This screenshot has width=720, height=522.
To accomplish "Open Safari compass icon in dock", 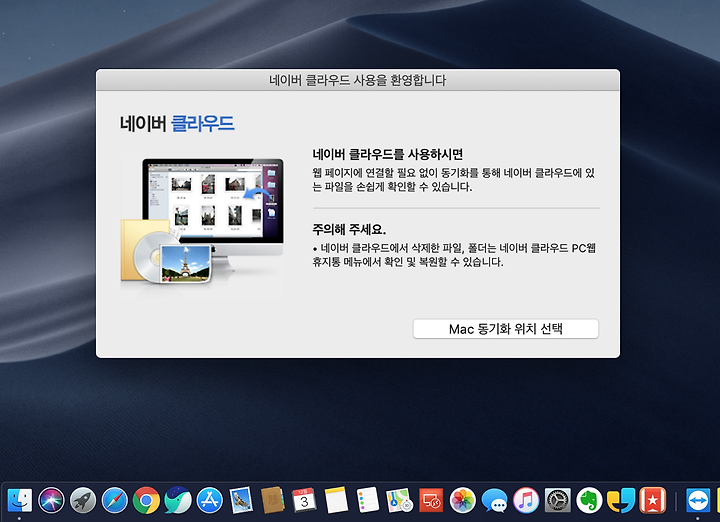I will click(115, 500).
